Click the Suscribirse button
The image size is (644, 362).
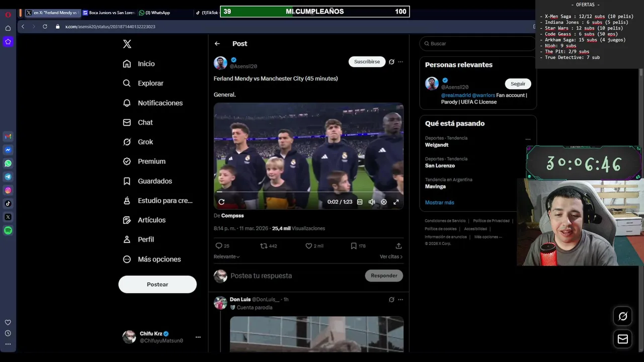pyautogui.click(x=367, y=62)
